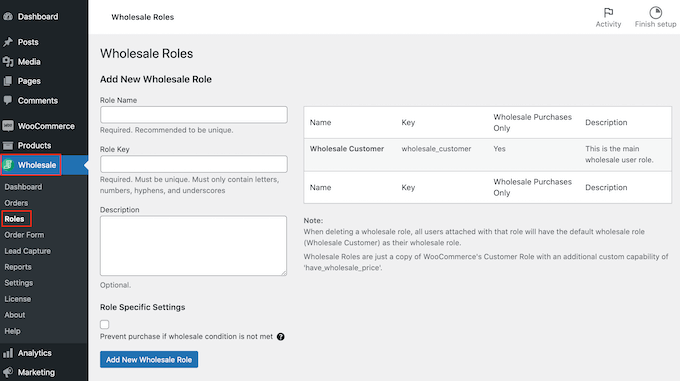Image resolution: width=680 pixels, height=381 pixels.
Task: Click the Yes value in Wholesale Customer row
Action: pos(499,149)
